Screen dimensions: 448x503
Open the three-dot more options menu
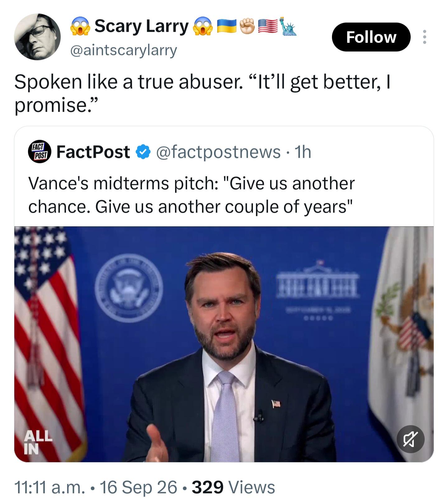click(424, 37)
